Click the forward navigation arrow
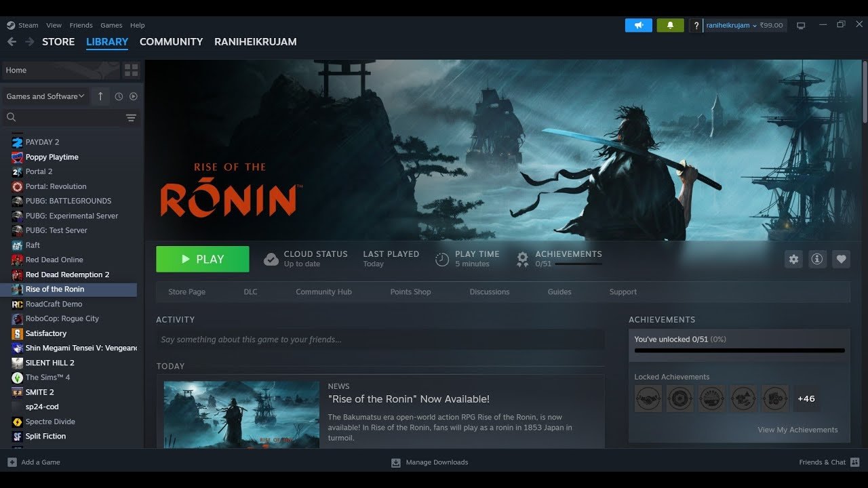 click(29, 42)
